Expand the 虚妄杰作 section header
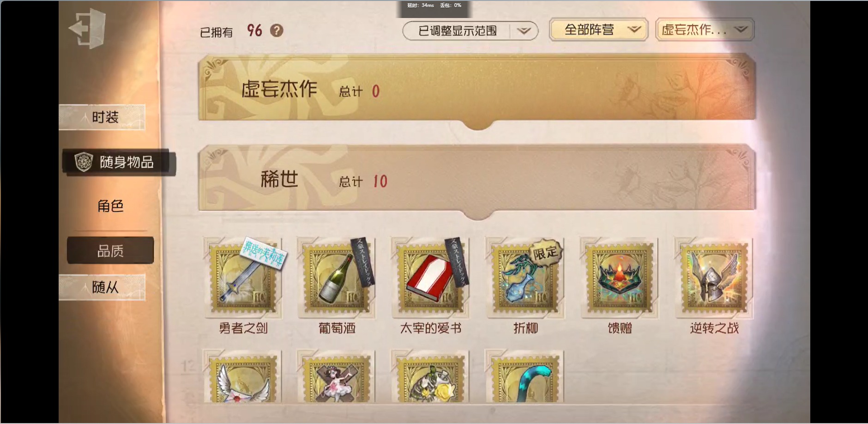 pos(477,90)
